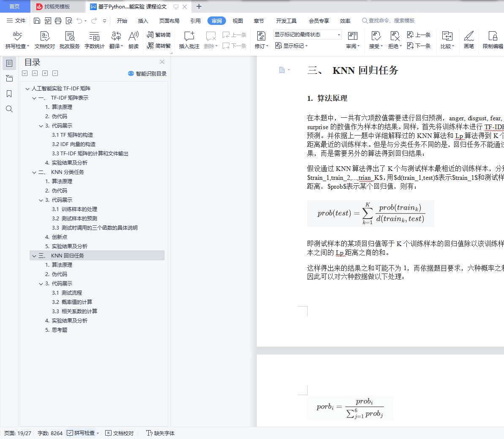Click the 页面: 19/27 status bar entry
The height and width of the screenshot is (439, 504).
(x=18, y=433)
